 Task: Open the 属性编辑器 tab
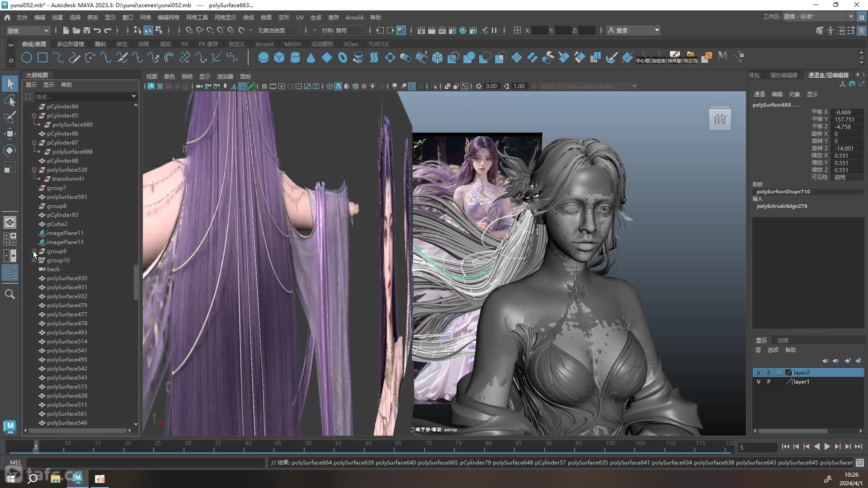[x=783, y=75]
